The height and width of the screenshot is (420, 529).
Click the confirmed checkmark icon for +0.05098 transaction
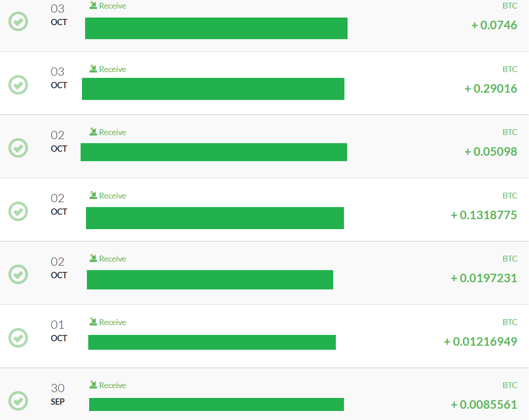click(18, 148)
